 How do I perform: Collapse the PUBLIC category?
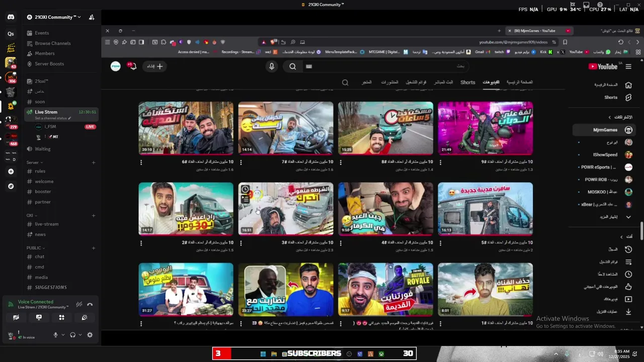[x=36, y=248]
